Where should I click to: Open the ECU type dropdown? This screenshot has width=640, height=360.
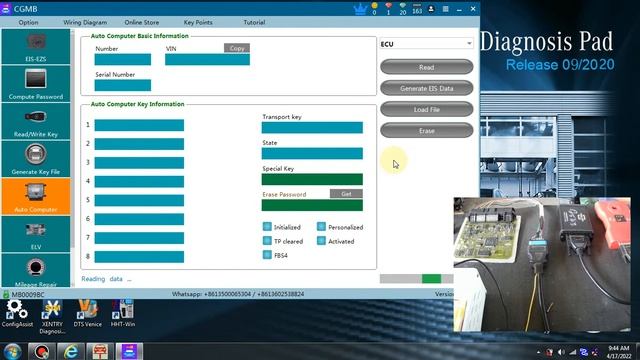[426, 44]
